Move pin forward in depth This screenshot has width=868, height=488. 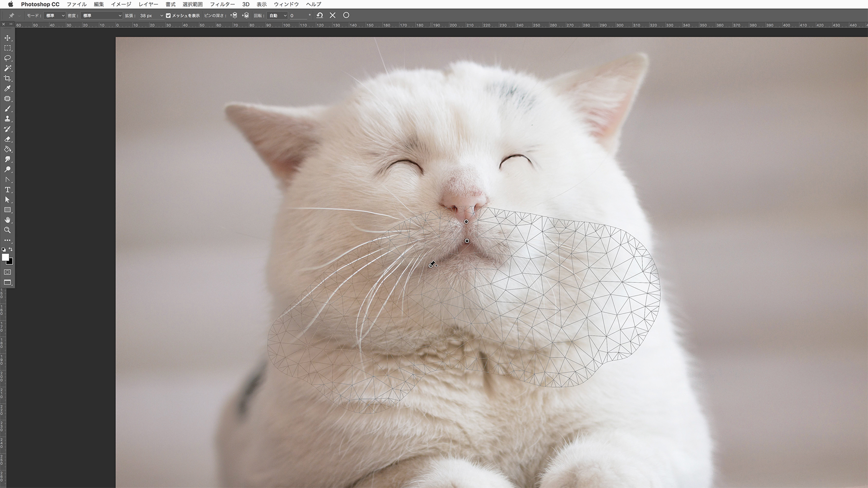pos(234,15)
